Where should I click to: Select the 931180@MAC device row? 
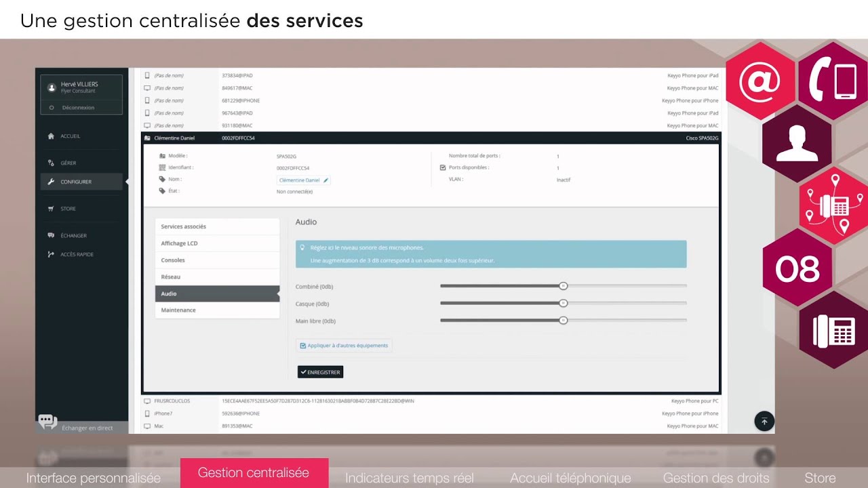[x=431, y=125]
